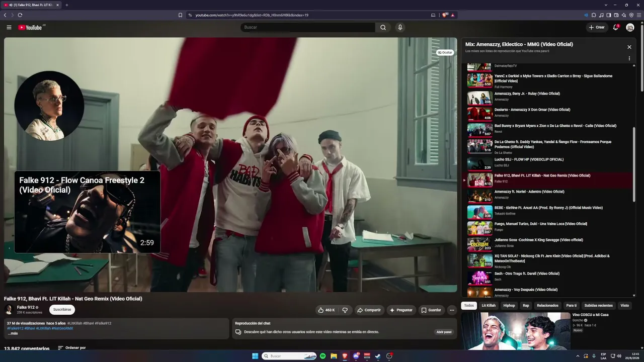Select the Relacionados filter chip
The width and height of the screenshot is (644, 362).
[547, 305]
